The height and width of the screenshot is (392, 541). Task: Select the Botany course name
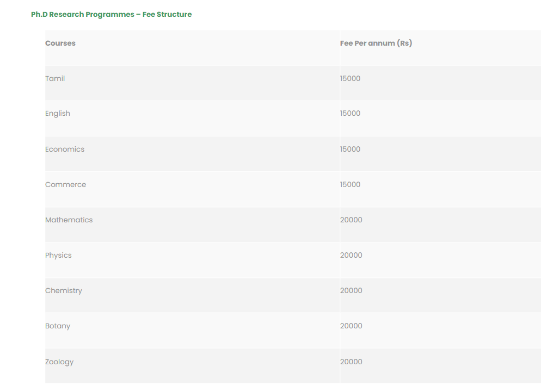coord(58,326)
